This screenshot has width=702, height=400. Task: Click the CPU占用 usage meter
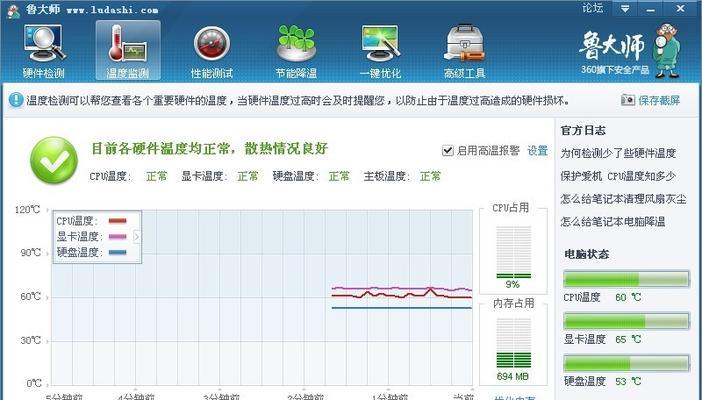[x=513, y=252]
